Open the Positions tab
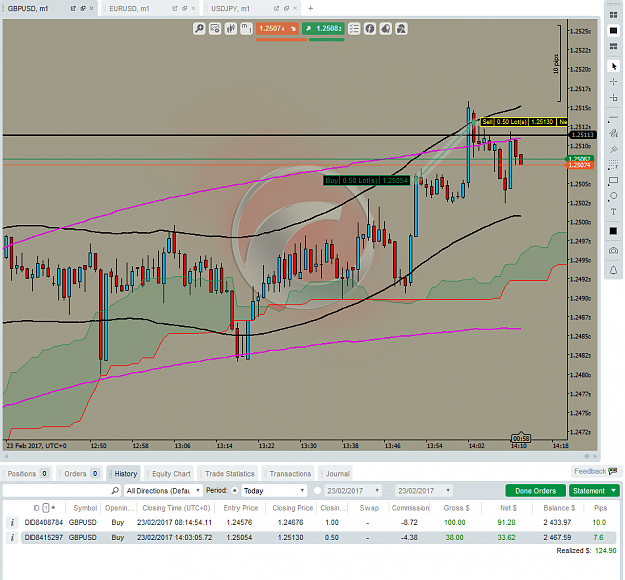This screenshot has width=625, height=580. 28,474
